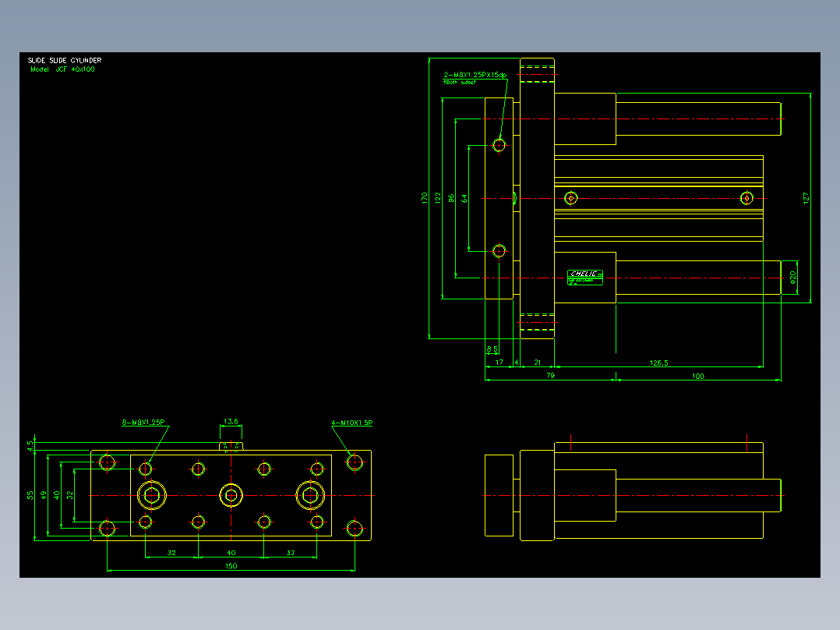840x630 pixels.
Task: Click the "79" horizontal dimension text
Action: point(550,376)
